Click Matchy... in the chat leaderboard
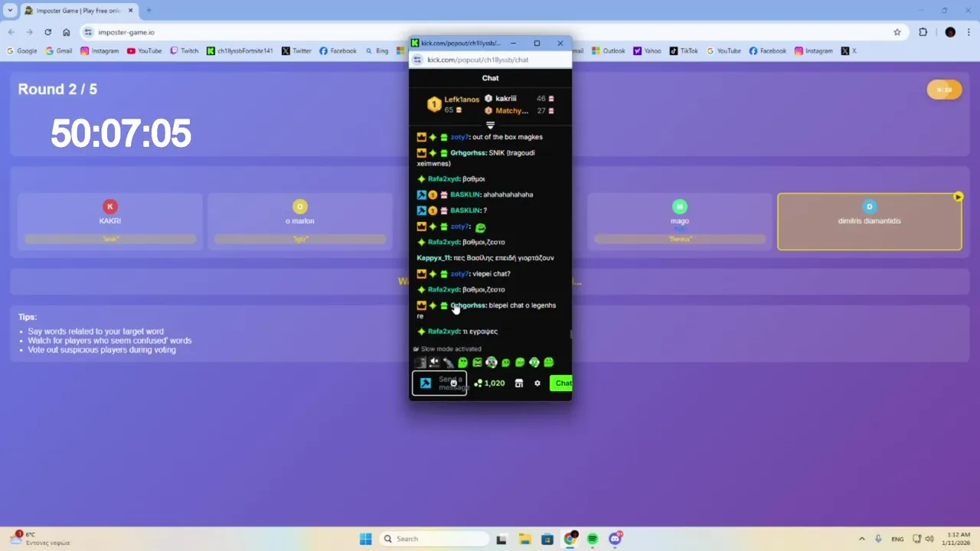Image resolution: width=980 pixels, height=551 pixels. click(511, 111)
